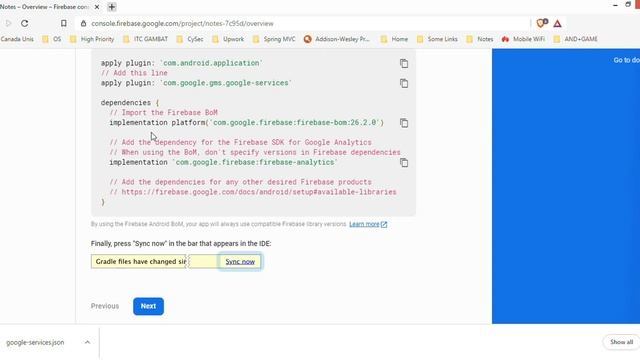Open Brave Rewards triangle icon
This screenshot has height=360, width=640.
557,24
